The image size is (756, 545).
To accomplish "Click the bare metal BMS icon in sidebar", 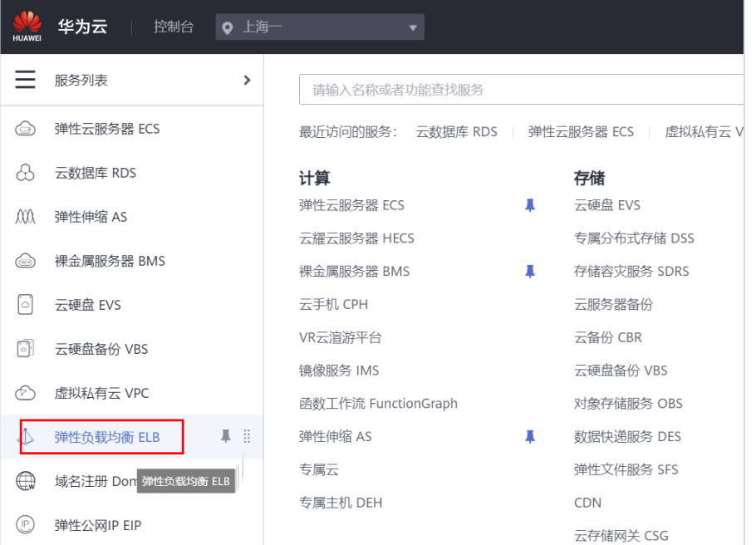I will click(25, 261).
